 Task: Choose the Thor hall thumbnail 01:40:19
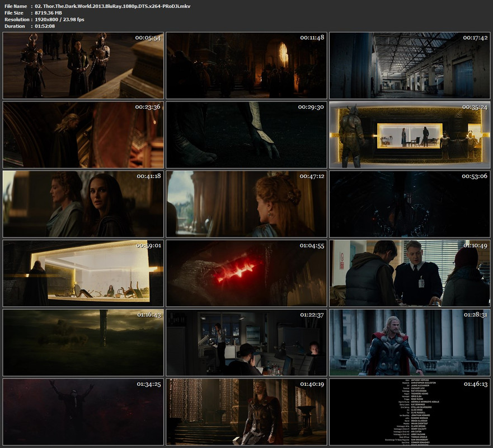click(246, 412)
